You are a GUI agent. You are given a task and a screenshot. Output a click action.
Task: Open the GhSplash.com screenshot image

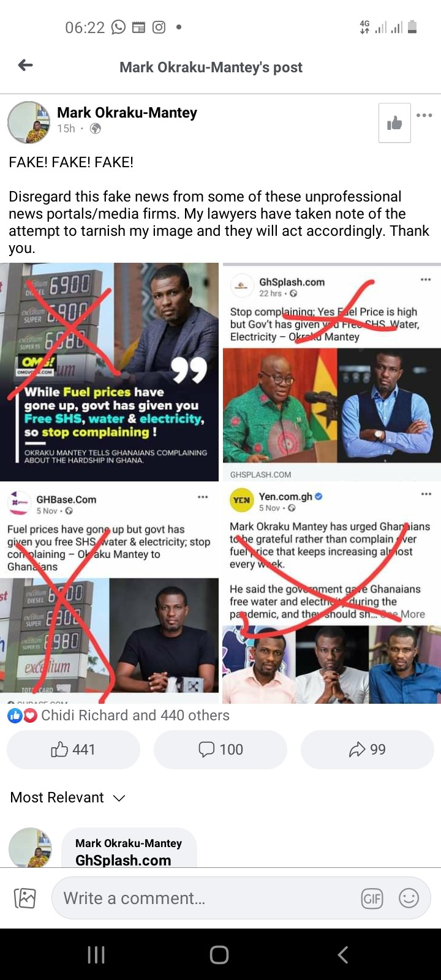(x=332, y=373)
